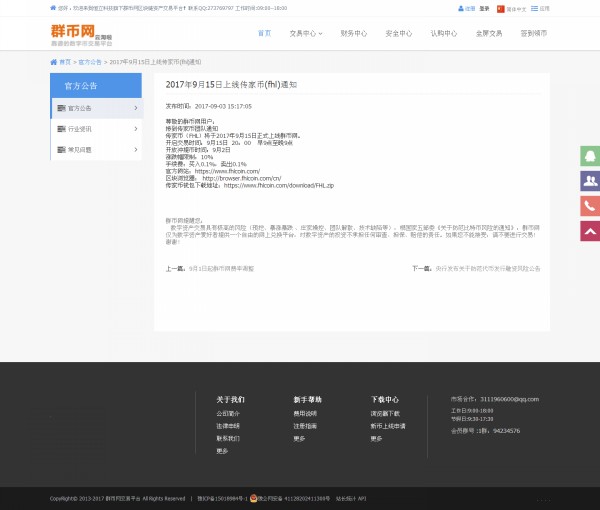Screen dimensions: 600x510
Task: Open the 简体中文 language selector
Action: click(516, 9)
